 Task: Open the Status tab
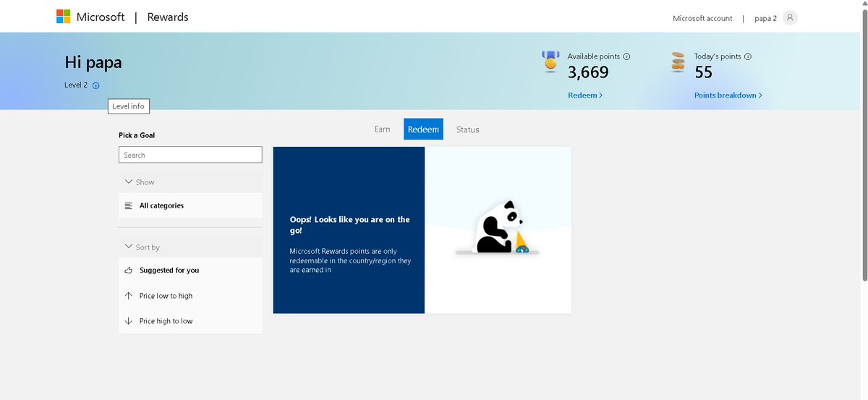(467, 129)
